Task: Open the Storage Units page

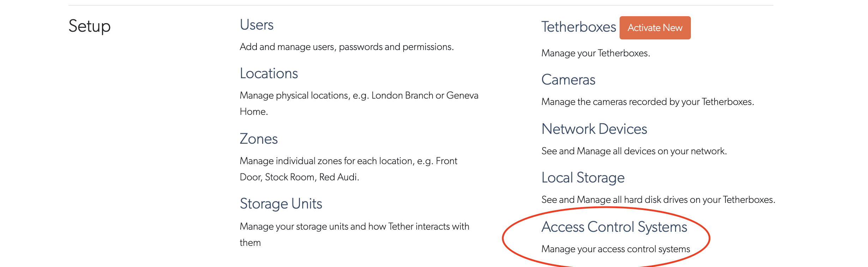Action: [281, 203]
